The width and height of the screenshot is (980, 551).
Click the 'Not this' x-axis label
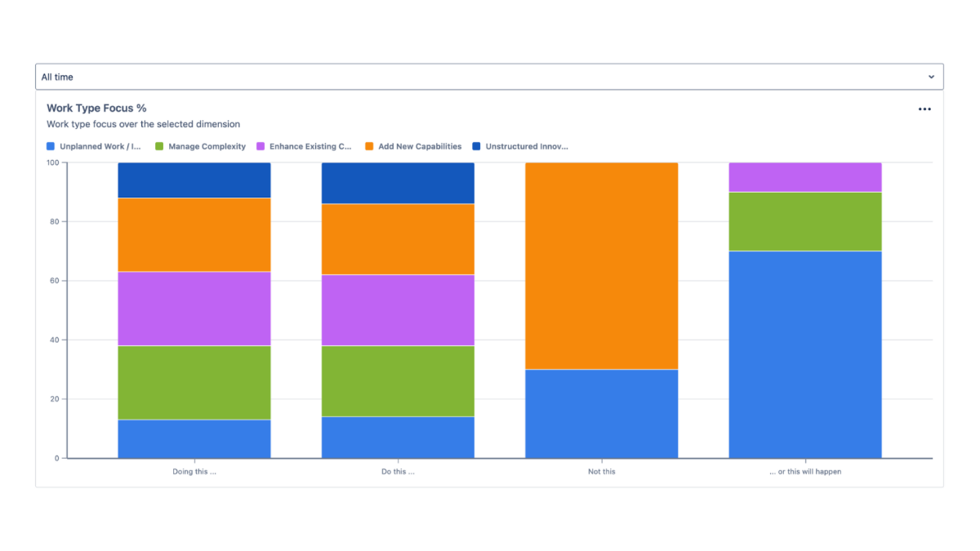click(601, 472)
